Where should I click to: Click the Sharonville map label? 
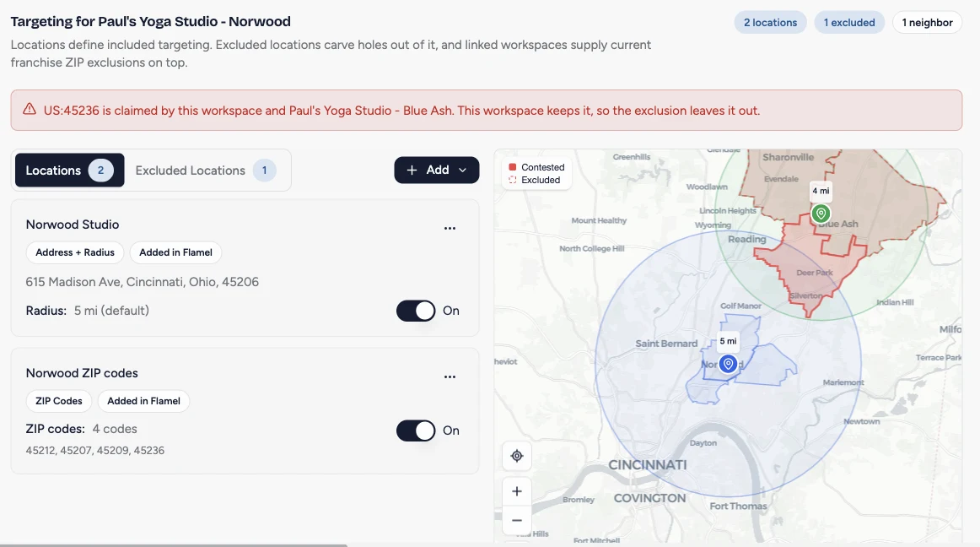pos(788,157)
